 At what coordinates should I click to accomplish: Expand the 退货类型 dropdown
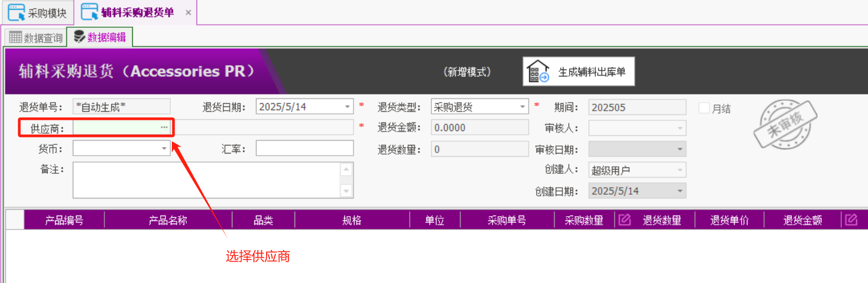coord(522,107)
